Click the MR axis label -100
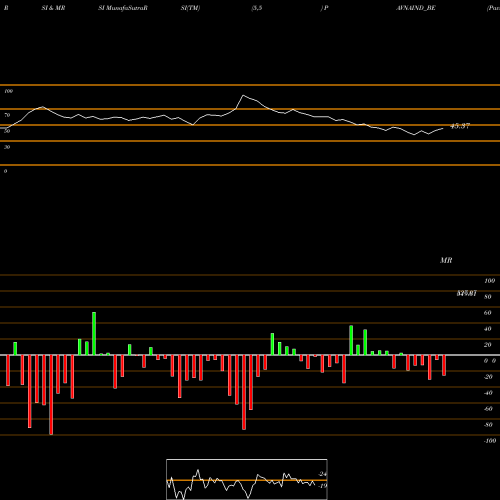 (489, 441)
